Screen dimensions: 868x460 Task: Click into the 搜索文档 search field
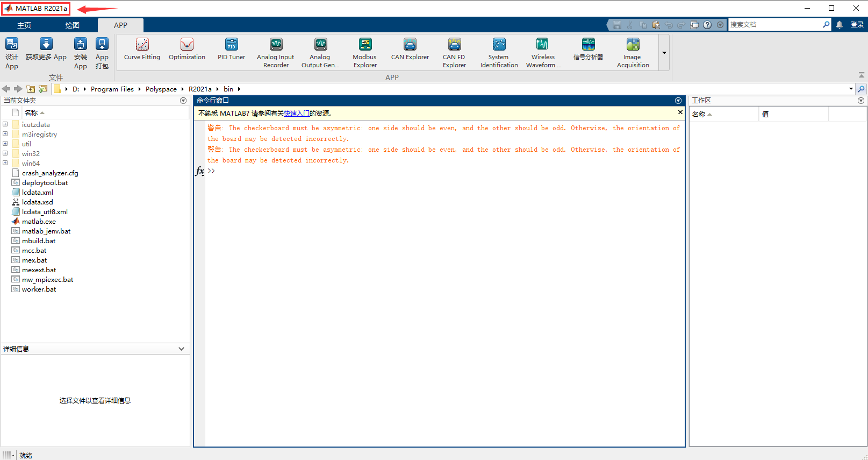775,25
